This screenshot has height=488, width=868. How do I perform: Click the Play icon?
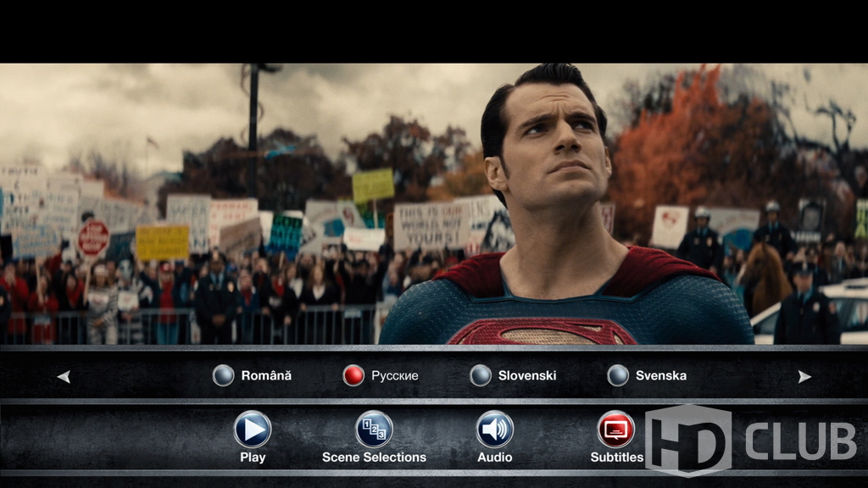253,429
